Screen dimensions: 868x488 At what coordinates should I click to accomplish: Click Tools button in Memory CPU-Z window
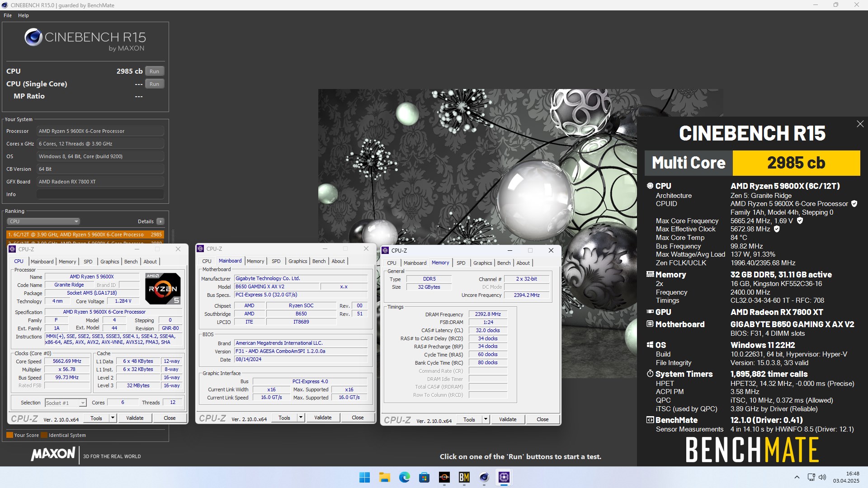(469, 419)
